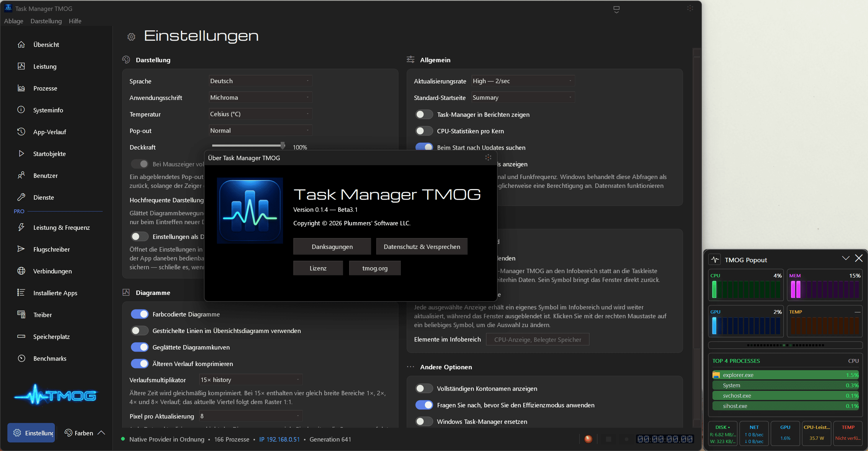Open the Hilfe menu
The width and height of the screenshot is (868, 451).
tap(75, 21)
